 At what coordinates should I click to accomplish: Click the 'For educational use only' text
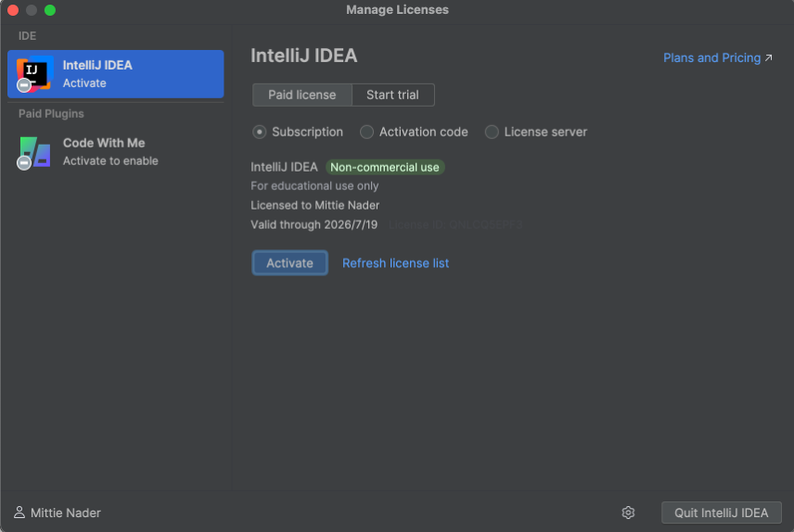(x=314, y=186)
